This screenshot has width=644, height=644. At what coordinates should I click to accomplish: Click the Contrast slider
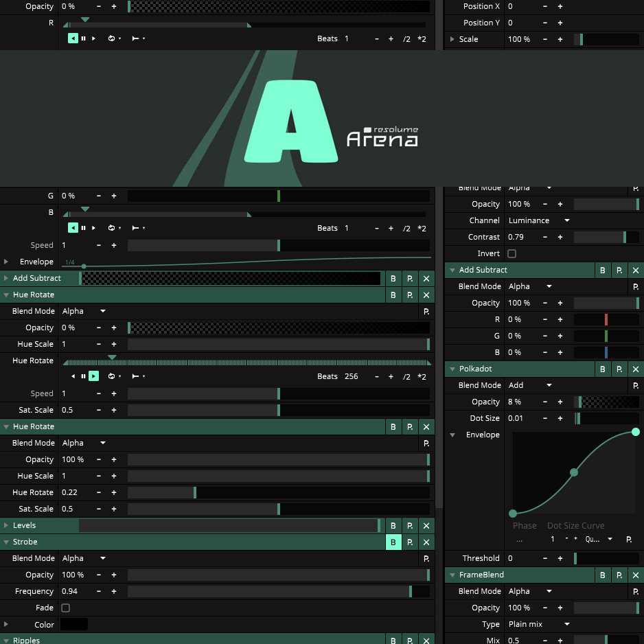point(606,237)
